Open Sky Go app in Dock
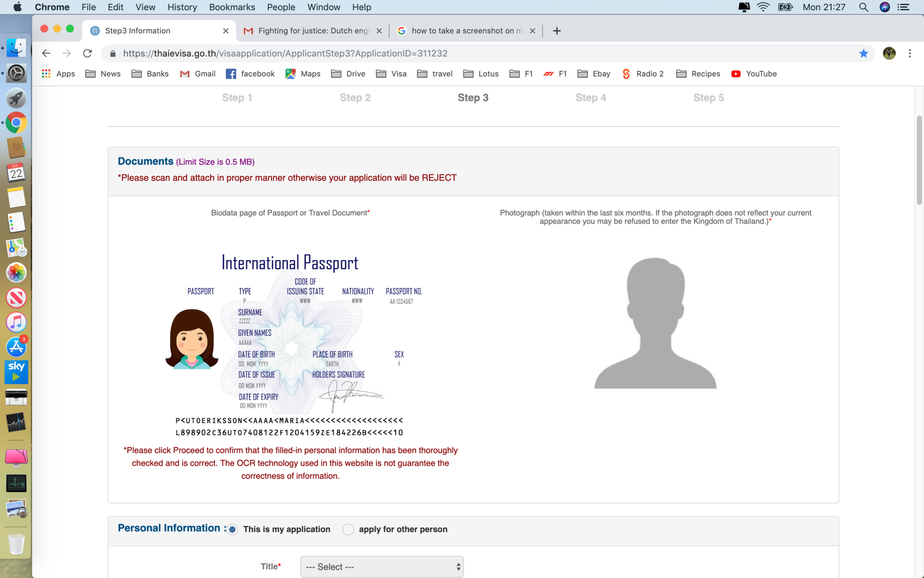924x578 pixels. coord(16,372)
